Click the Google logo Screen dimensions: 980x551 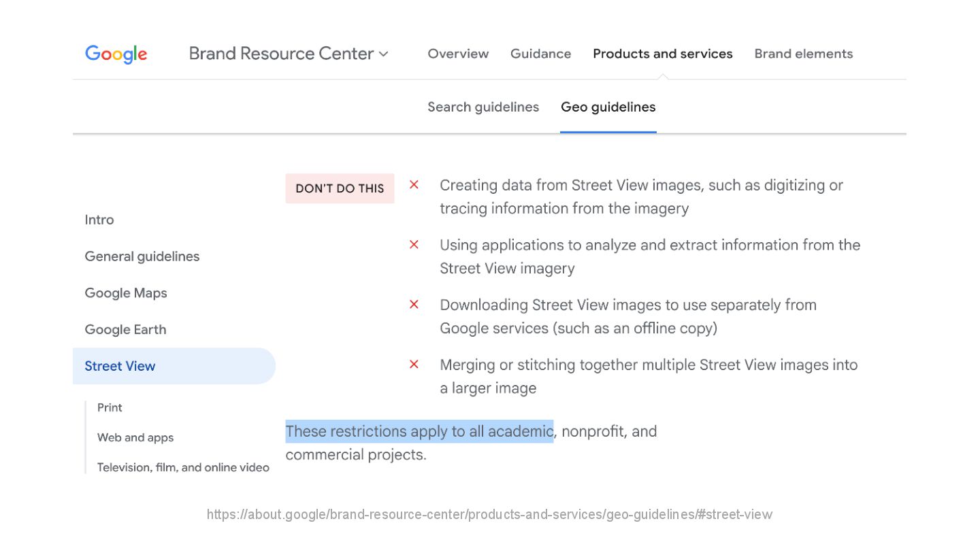pyautogui.click(x=116, y=54)
